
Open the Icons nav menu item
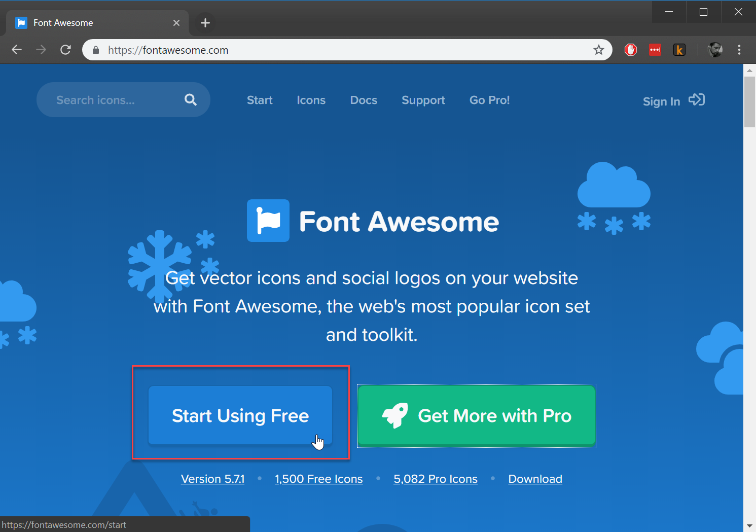(x=311, y=100)
